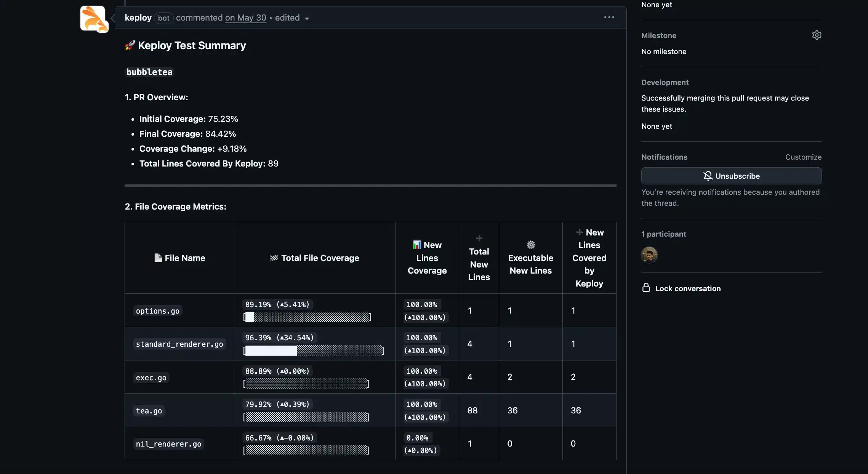Click the options.go coverage progress bar
Screen dimensions: 868x474
tap(307, 317)
